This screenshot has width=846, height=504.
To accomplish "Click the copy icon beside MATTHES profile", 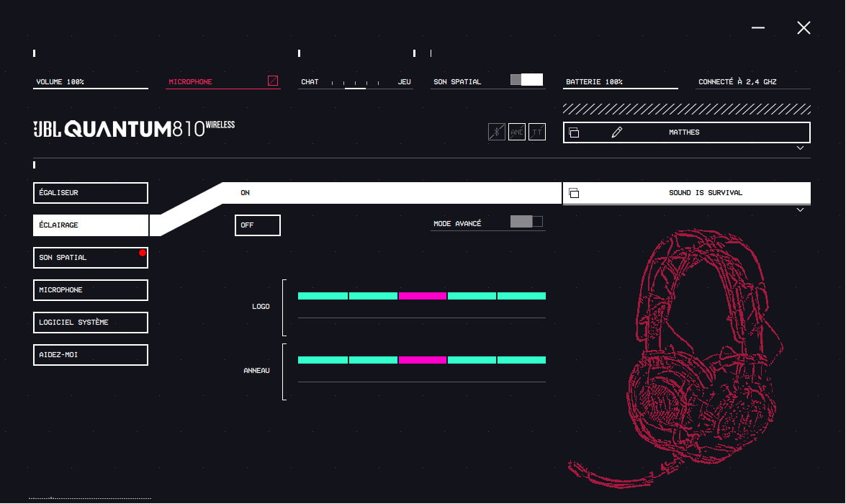I will tap(574, 132).
